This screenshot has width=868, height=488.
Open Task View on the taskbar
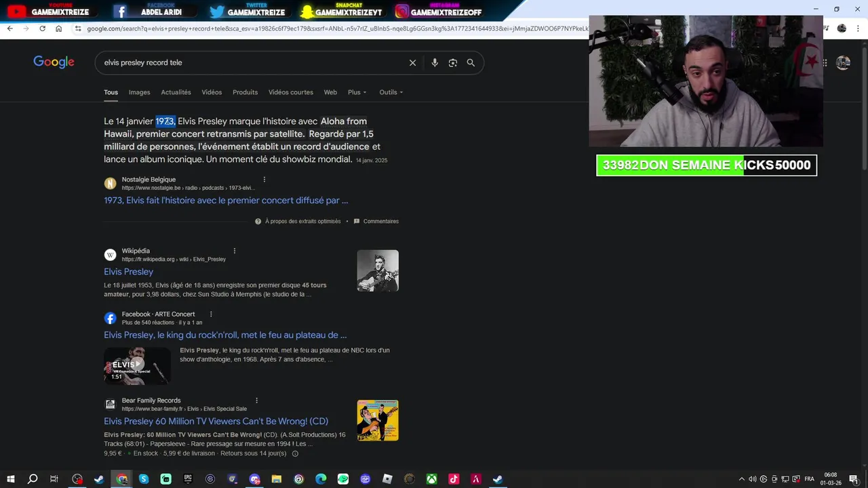(x=54, y=479)
